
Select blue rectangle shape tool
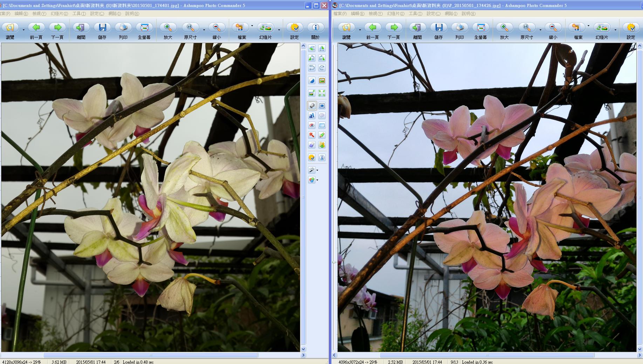322,125
